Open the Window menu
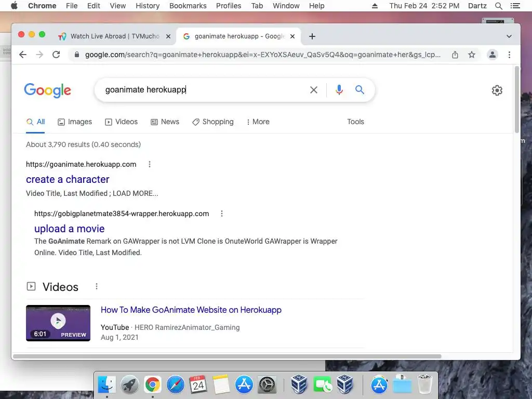 pos(286,6)
